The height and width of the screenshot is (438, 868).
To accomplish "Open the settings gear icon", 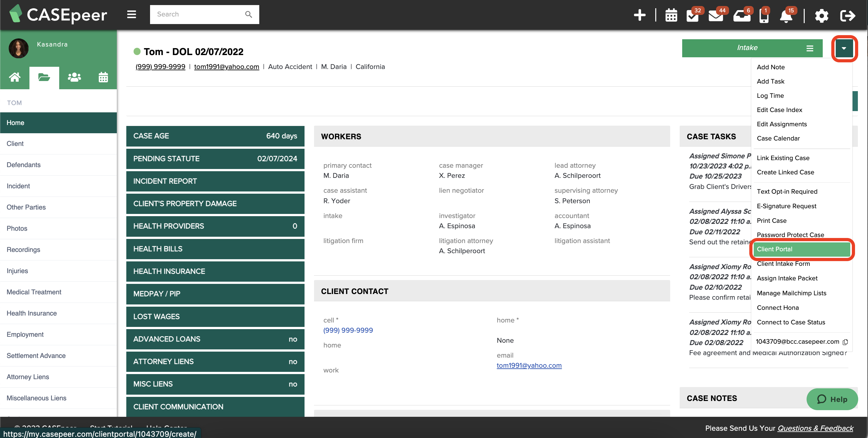I will (821, 16).
